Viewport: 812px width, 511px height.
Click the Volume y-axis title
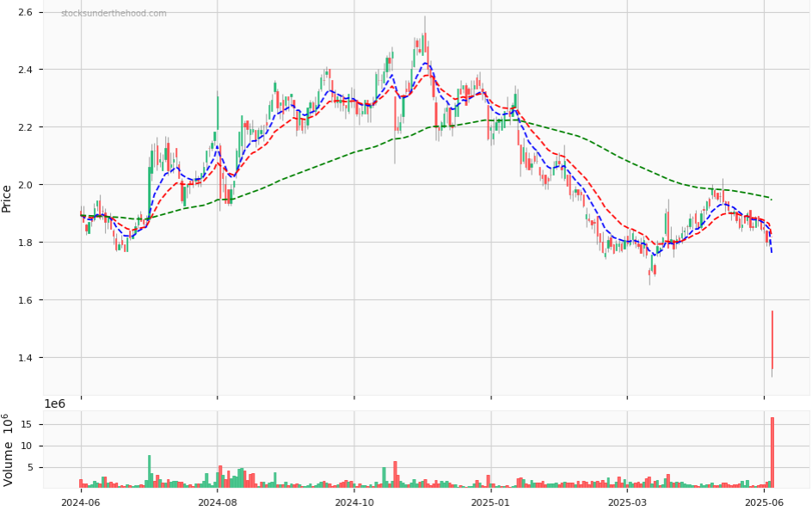pyautogui.click(x=7, y=450)
